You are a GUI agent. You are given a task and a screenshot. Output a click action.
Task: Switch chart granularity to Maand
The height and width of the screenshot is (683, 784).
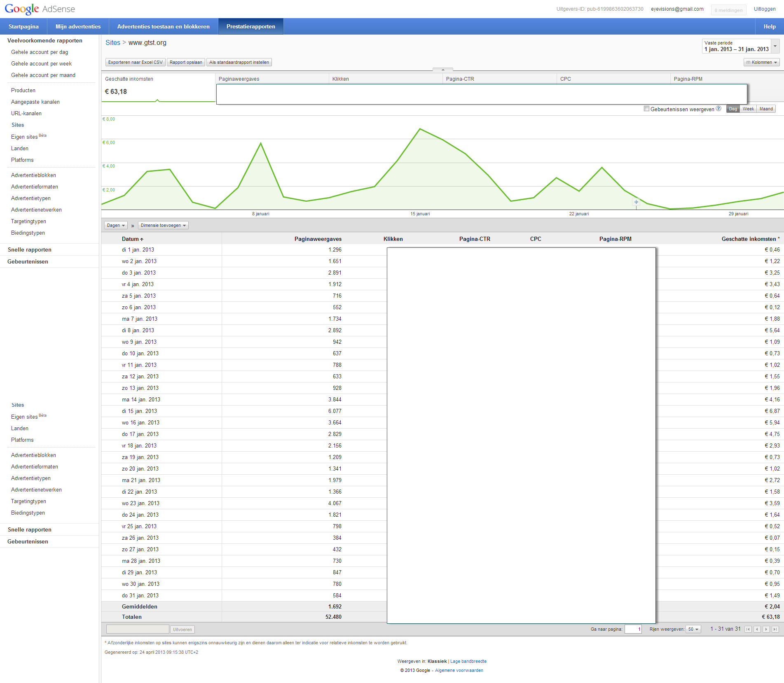click(x=766, y=109)
